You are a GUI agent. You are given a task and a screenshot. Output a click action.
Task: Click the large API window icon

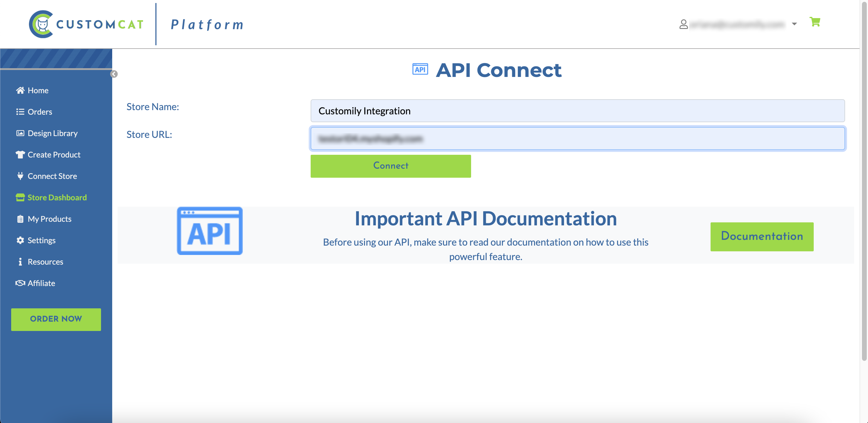(x=210, y=231)
